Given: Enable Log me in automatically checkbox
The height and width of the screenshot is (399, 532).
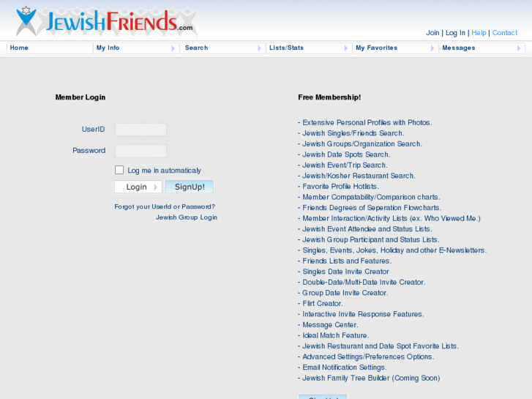Looking at the screenshot, I should 119,170.
